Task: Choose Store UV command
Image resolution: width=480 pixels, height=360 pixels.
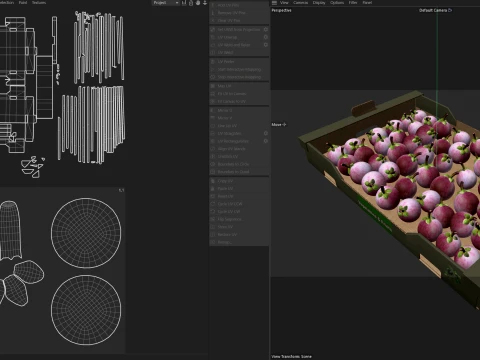Action: (239, 227)
